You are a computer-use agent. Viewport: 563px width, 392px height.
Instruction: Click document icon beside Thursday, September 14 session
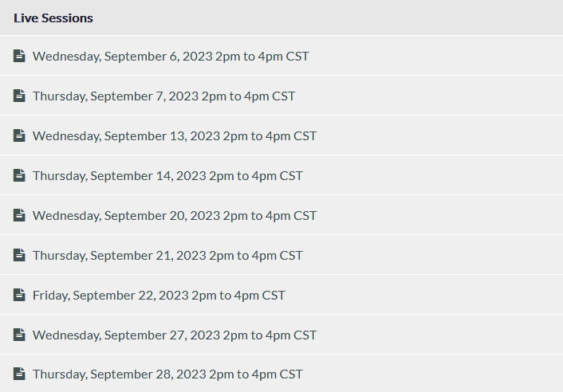click(x=19, y=175)
